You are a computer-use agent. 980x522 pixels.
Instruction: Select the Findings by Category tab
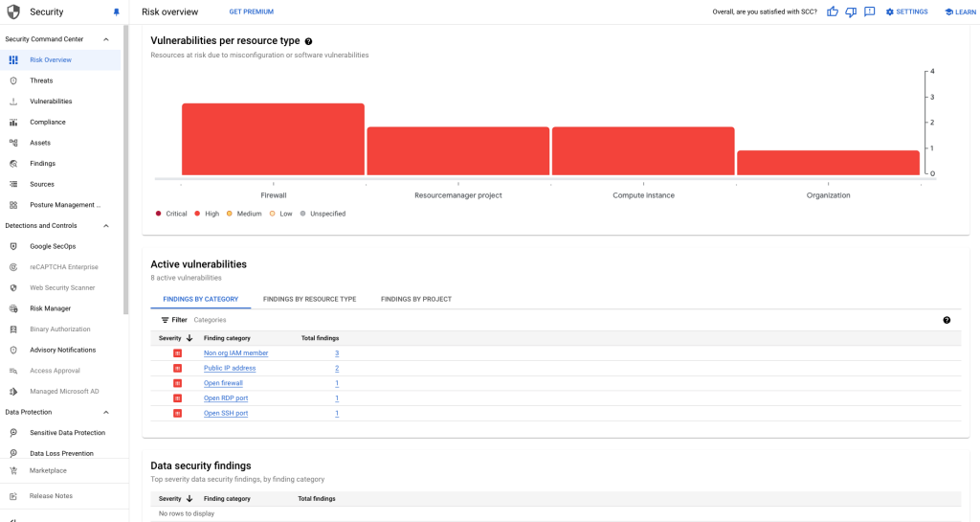click(x=201, y=300)
